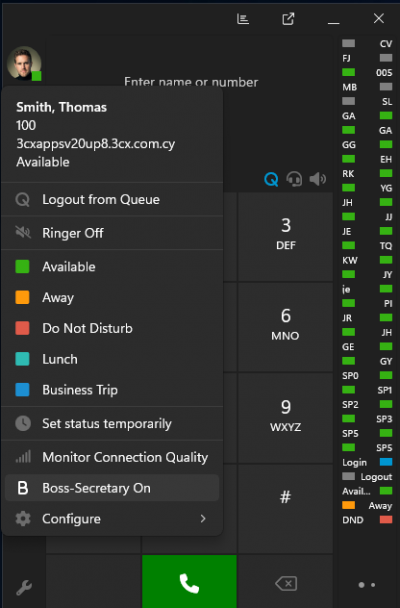Click the YG extension indicator

pyautogui.click(x=367, y=188)
